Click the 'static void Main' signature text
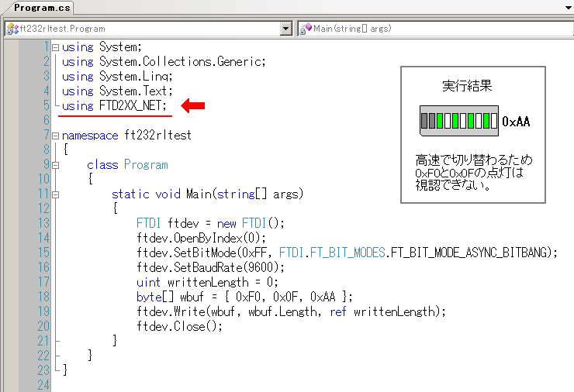 [161, 194]
